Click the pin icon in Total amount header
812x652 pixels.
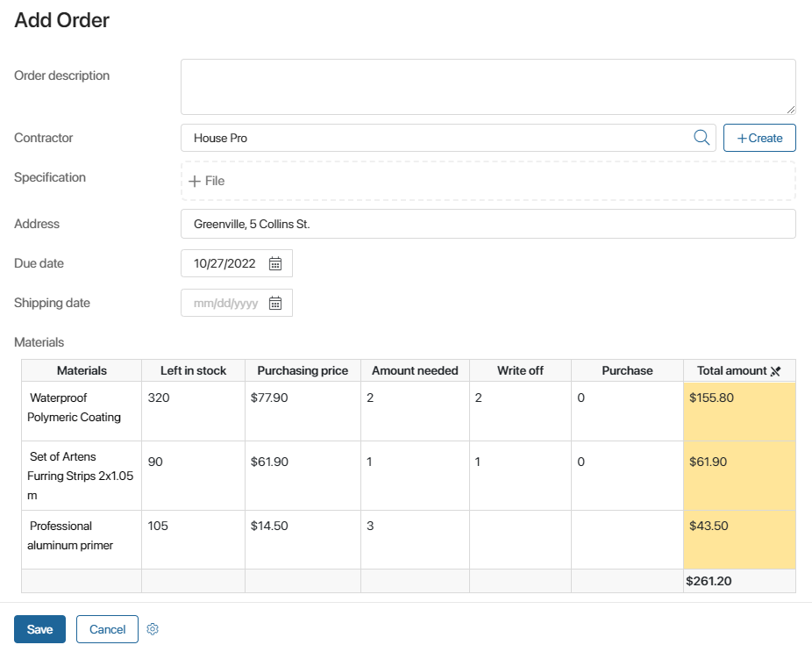[x=775, y=371]
